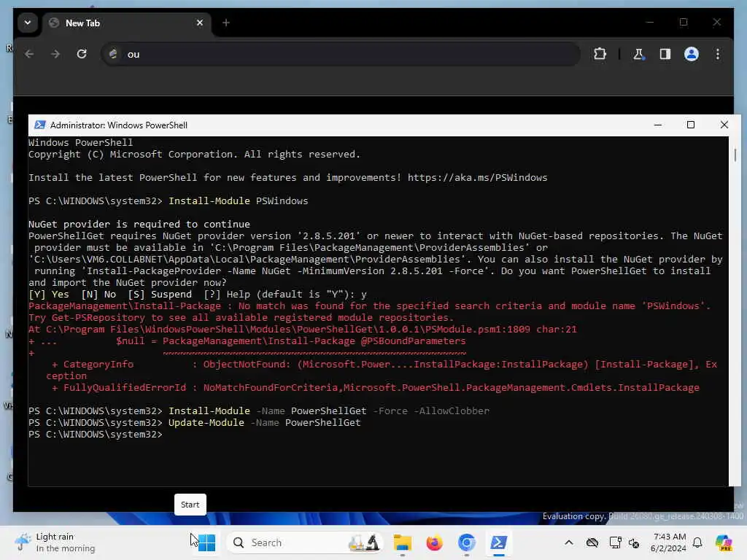Open Firefox from the taskbar
747x560 pixels.
[x=435, y=542]
